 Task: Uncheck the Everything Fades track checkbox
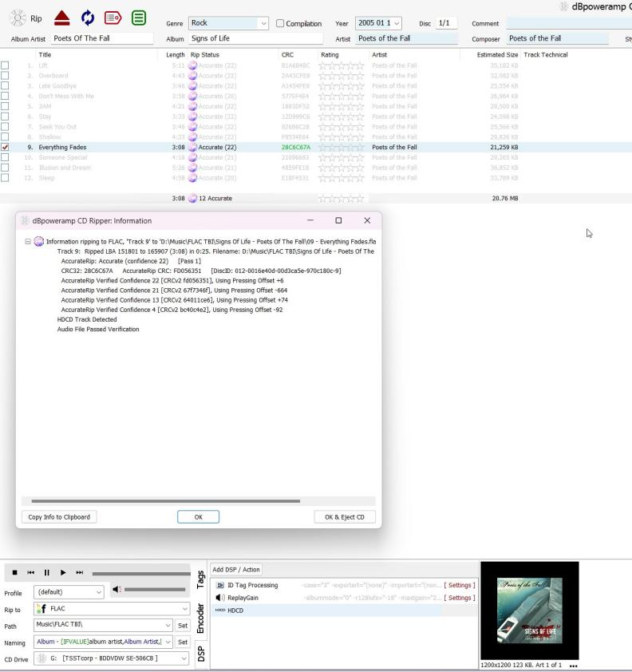pyautogui.click(x=6, y=148)
